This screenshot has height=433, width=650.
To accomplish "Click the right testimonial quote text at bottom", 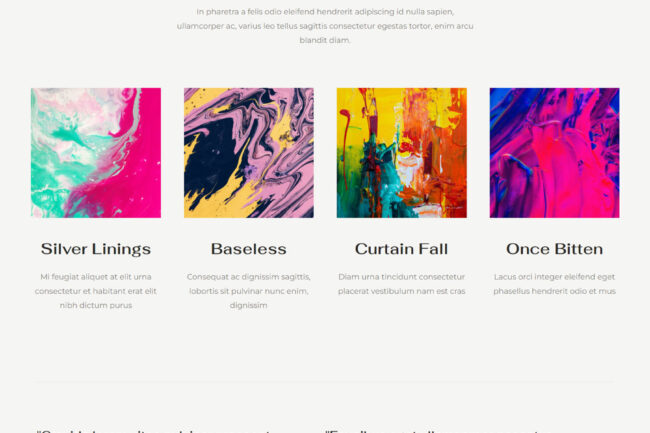I will click(x=435, y=431).
